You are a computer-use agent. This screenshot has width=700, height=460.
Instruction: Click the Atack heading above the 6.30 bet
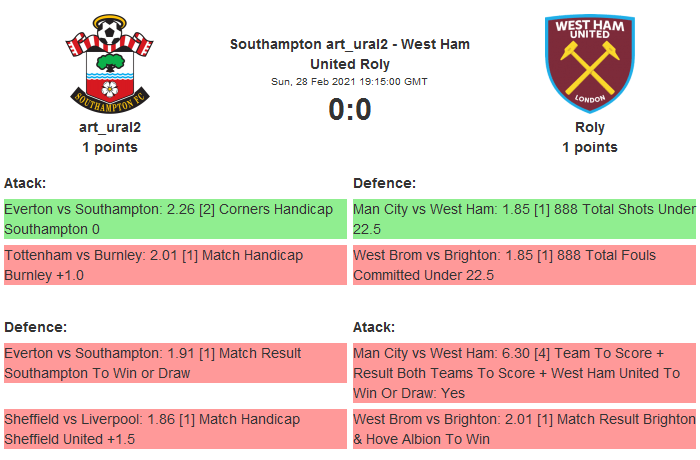pos(374,327)
